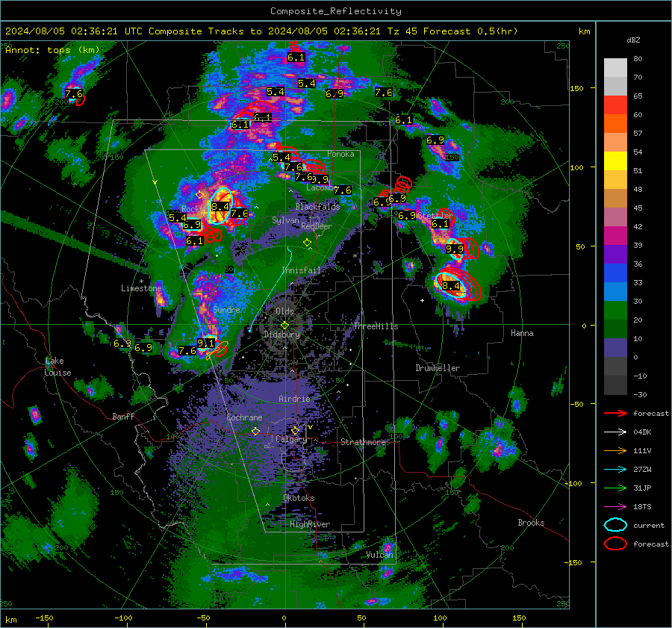The image size is (672, 628).
Task: Click the cyan 'current' ellipse legend icon
Action: [x=615, y=525]
